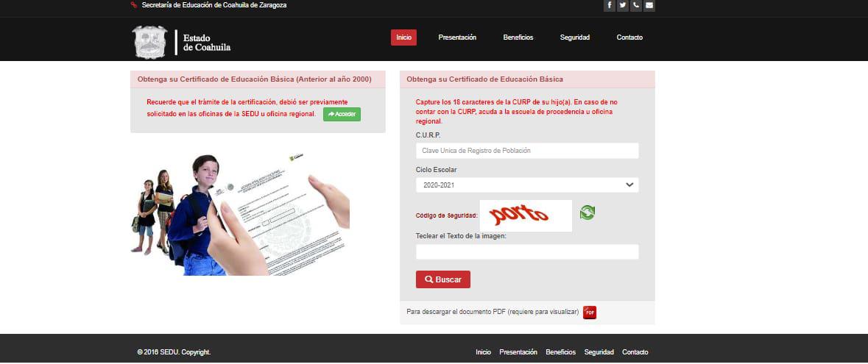This screenshot has height=364, width=868.
Task: Click the phone icon in top bar
Action: [x=636, y=6]
